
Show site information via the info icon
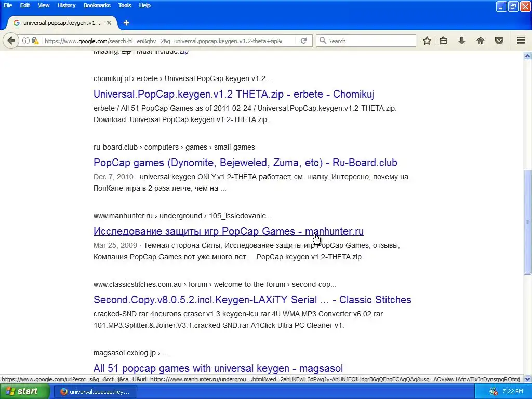[26, 41]
